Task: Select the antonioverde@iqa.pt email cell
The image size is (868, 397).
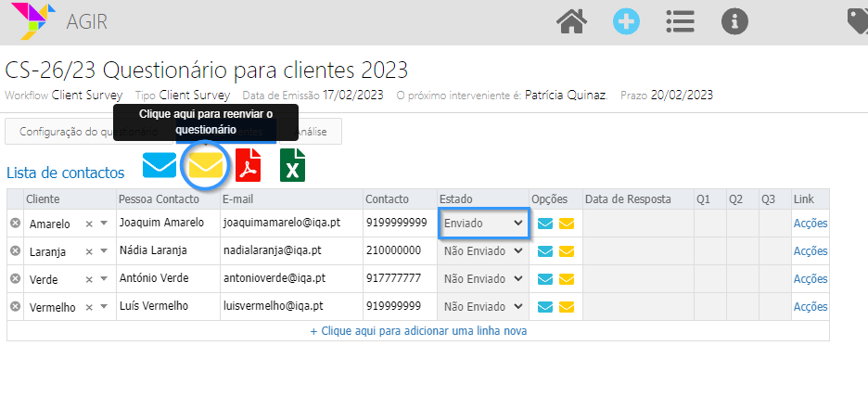Action: pyautogui.click(x=292, y=278)
